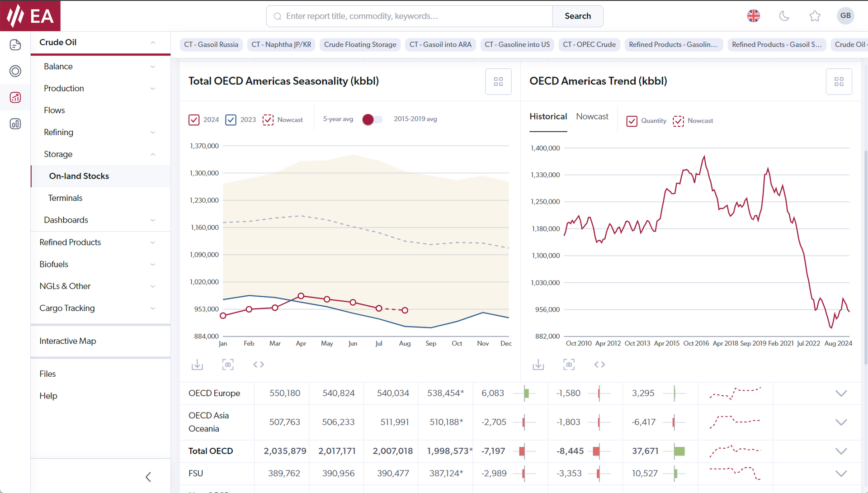The image size is (868, 493).
Task: Open the Flows menu item
Action: pyautogui.click(x=54, y=110)
